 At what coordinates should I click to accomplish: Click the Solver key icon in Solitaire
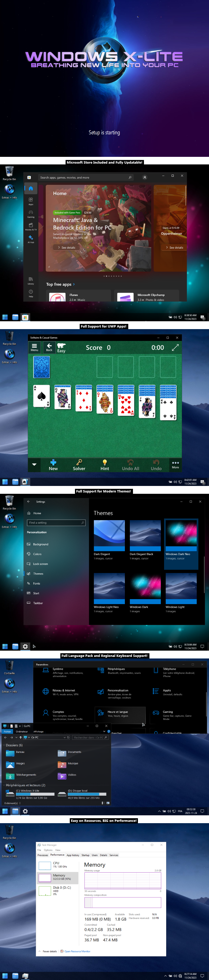(79, 465)
